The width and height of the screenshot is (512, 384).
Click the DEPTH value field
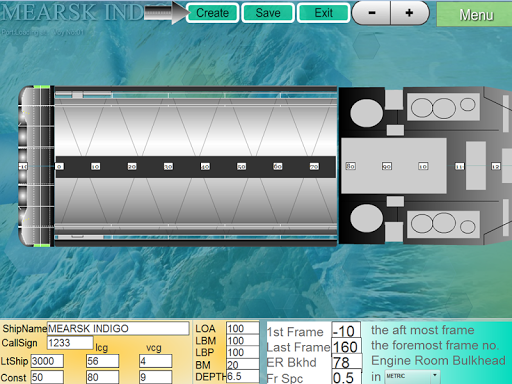click(x=243, y=376)
